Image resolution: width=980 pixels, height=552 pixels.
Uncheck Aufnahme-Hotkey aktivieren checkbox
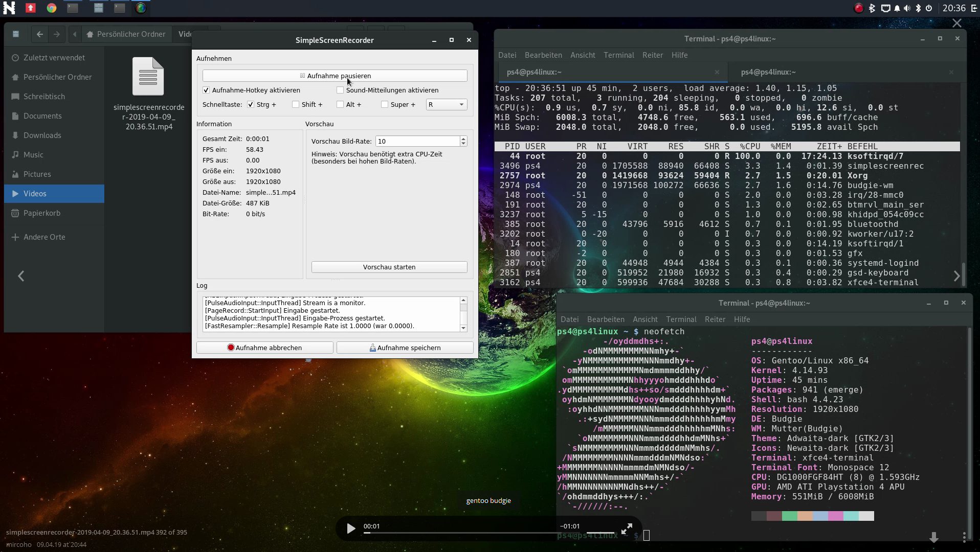pyautogui.click(x=206, y=90)
